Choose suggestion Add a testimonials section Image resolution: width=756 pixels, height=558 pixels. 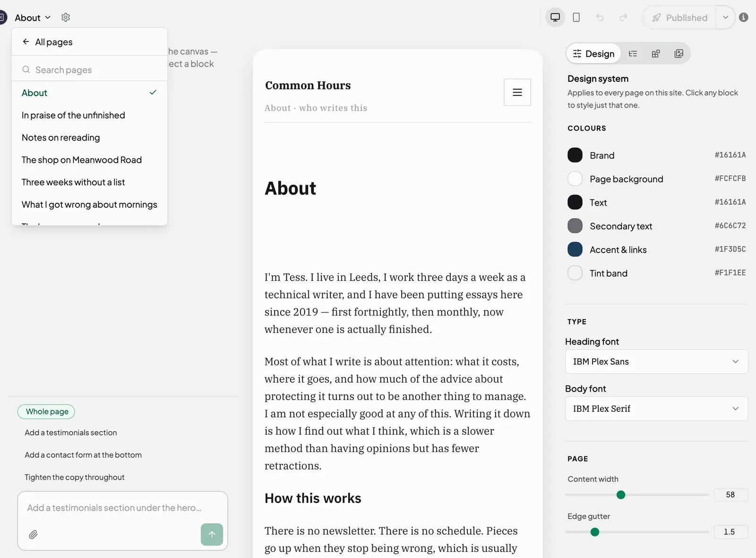point(71,433)
